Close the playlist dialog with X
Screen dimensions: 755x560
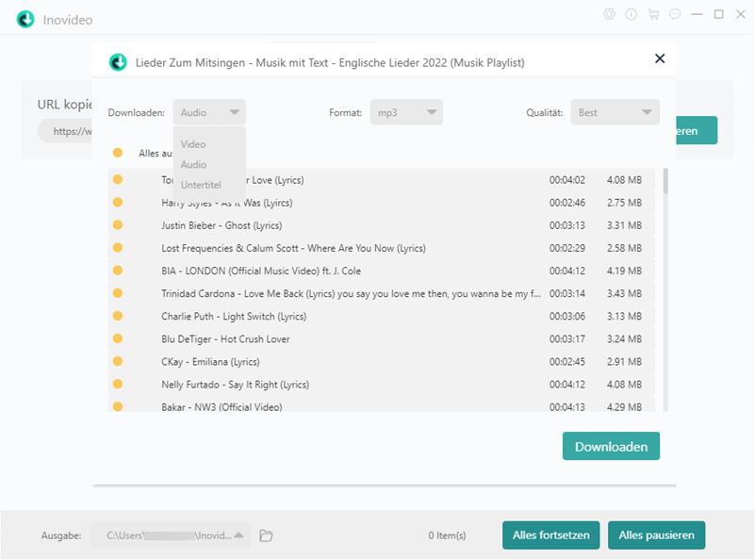(x=660, y=58)
